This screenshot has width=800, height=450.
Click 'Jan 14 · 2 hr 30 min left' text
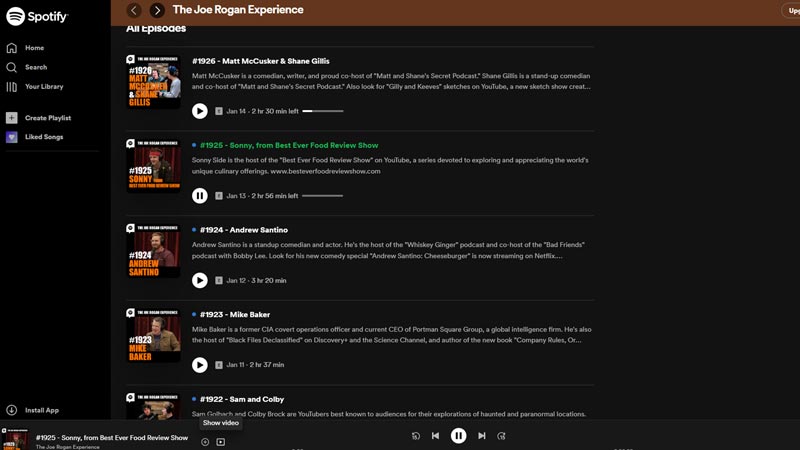point(262,111)
